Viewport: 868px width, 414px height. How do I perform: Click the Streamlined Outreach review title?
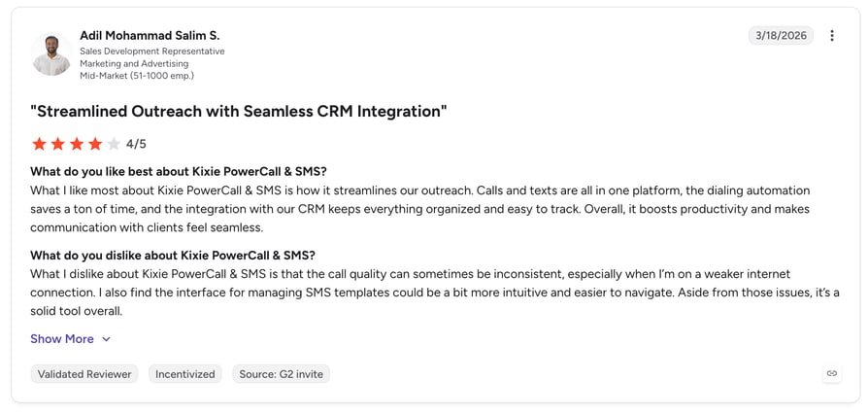(x=239, y=112)
